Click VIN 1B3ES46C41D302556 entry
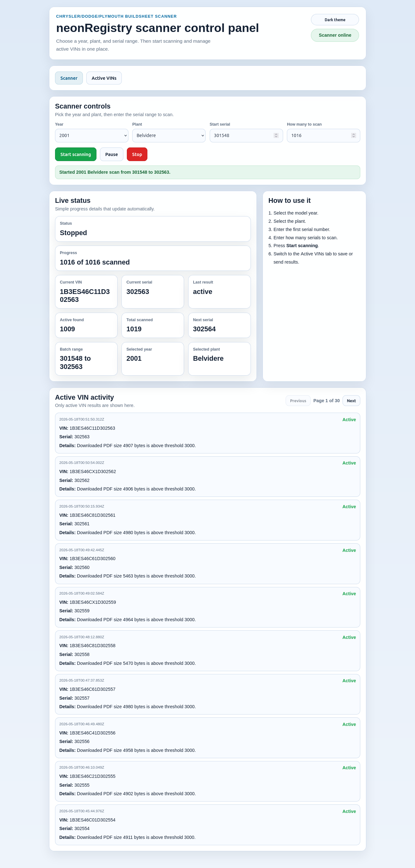Image resolution: width=415 pixels, height=868 pixels. (87, 733)
